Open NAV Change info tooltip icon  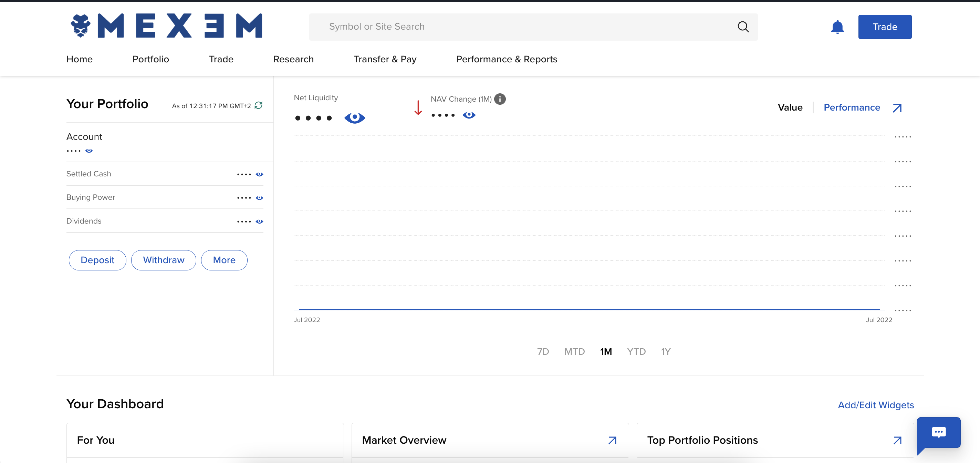point(500,99)
